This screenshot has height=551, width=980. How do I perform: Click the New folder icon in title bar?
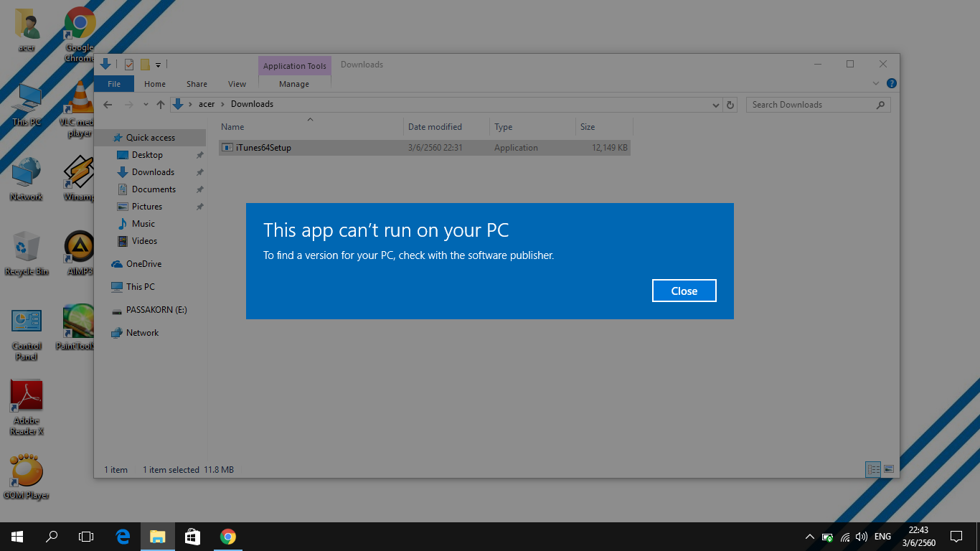[x=145, y=65]
